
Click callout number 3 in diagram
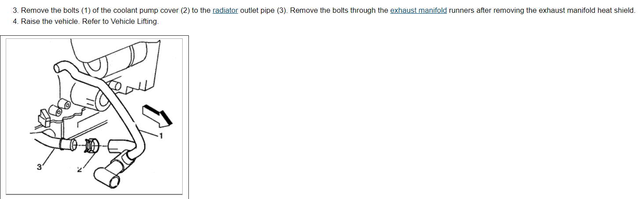coord(39,167)
